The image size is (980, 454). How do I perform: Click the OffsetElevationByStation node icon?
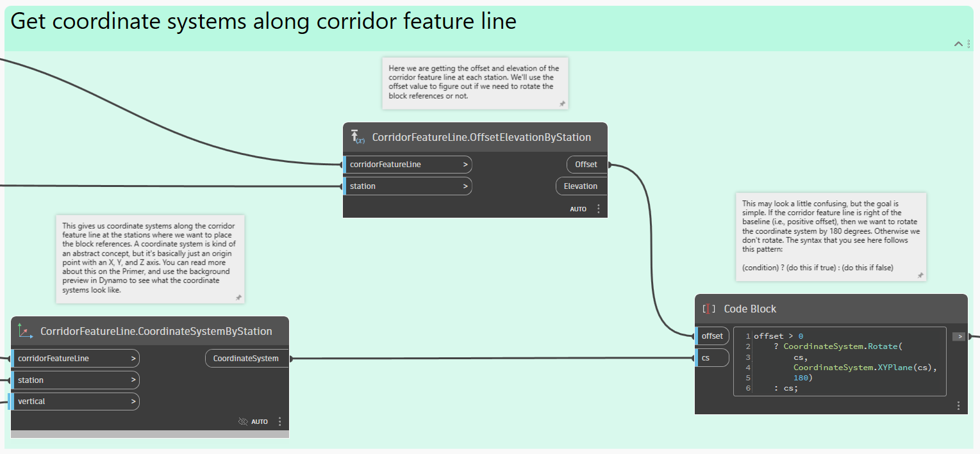(357, 137)
